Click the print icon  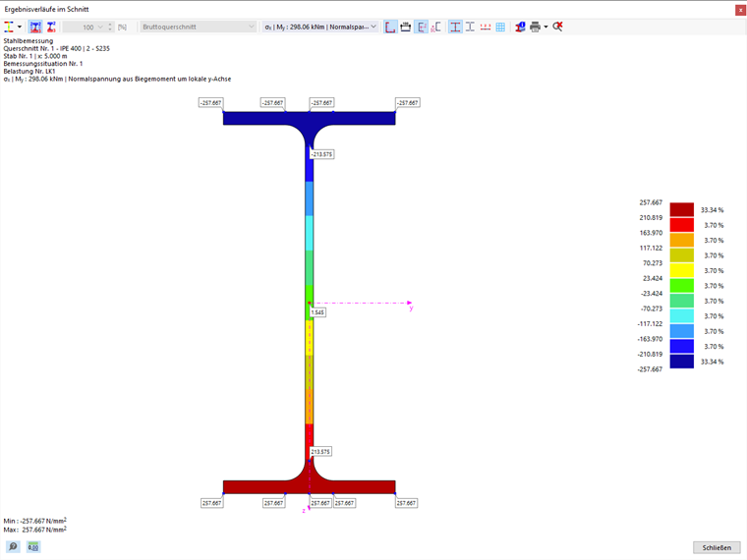point(535,28)
